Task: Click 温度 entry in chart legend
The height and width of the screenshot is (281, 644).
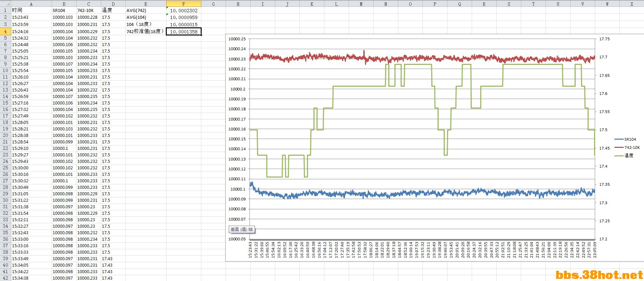Action: click(624, 155)
